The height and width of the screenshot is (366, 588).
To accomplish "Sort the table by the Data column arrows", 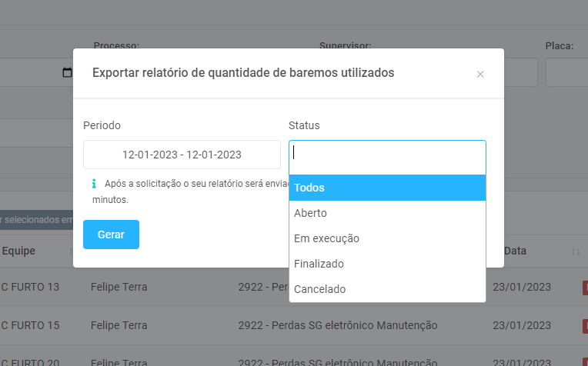I will 576,251.
